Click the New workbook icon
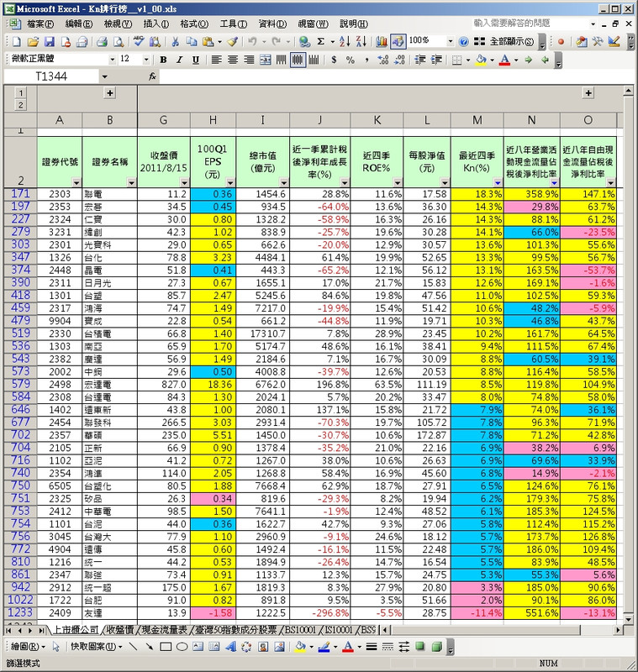This screenshot has width=638, height=672. pos(17,41)
